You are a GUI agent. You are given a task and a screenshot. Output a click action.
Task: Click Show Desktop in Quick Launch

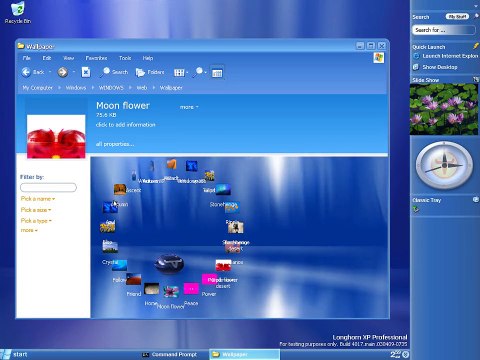[435, 67]
